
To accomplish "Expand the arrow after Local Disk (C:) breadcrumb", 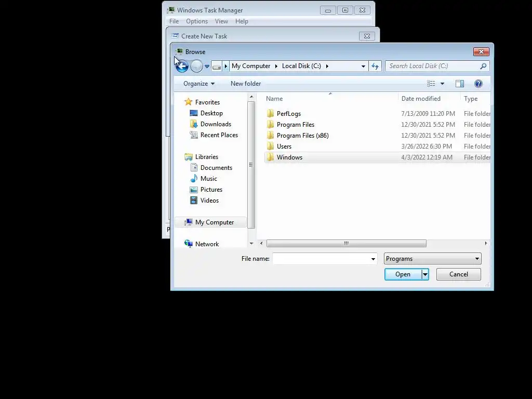I will coord(327,66).
